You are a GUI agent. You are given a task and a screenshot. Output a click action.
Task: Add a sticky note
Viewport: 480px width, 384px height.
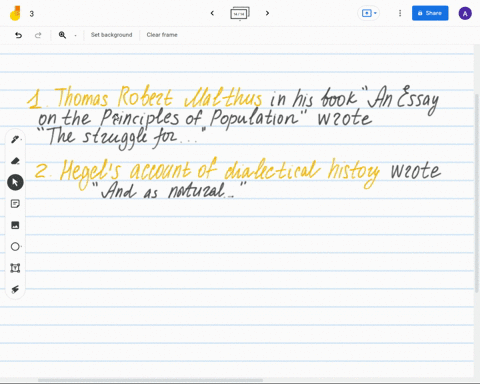15,204
